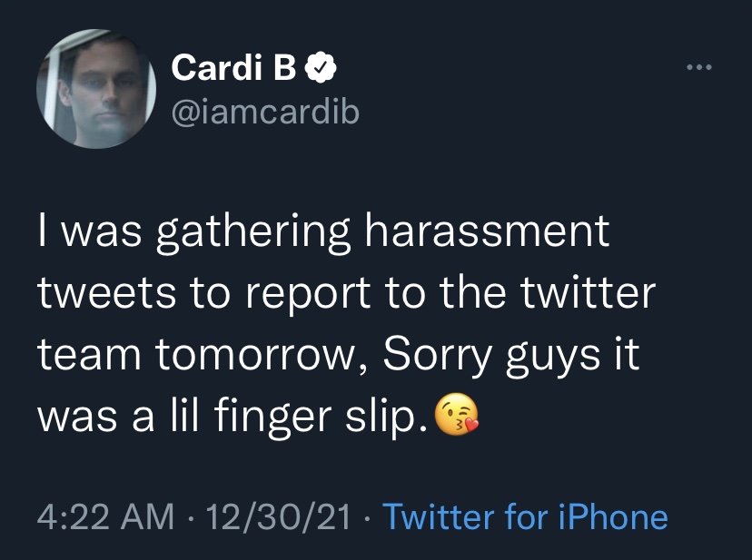Click the word gathering in the tweet
Viewport: 752px width, 560px height.
point(253,233)
